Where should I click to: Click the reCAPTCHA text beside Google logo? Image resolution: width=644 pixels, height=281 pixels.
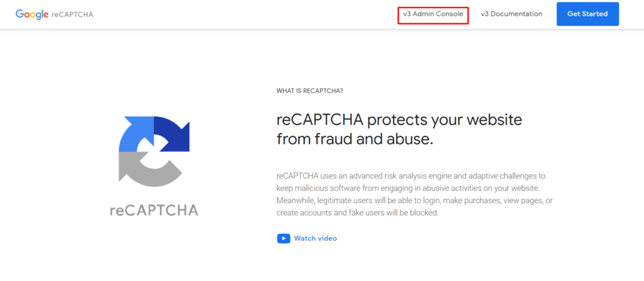click(73, 14)
